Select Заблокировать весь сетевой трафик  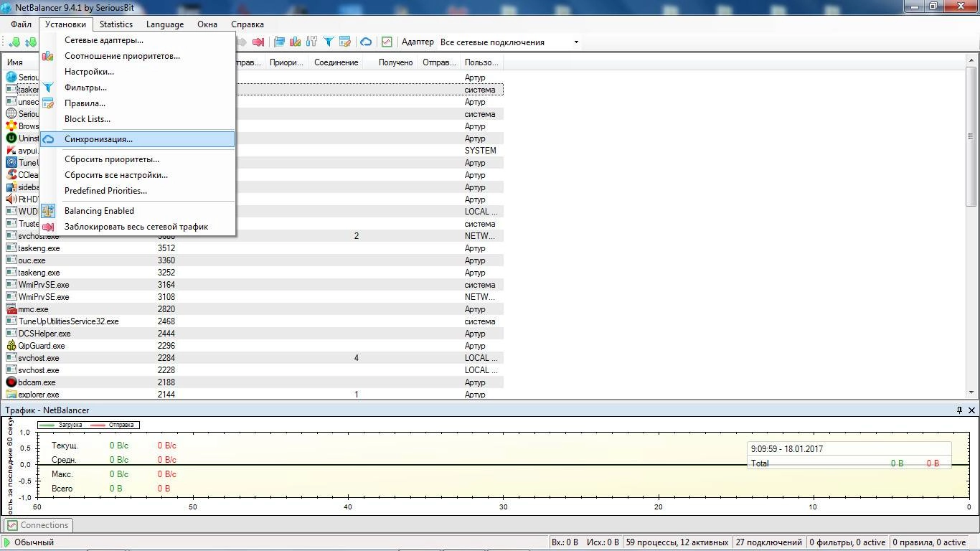(x=138, y=227)
